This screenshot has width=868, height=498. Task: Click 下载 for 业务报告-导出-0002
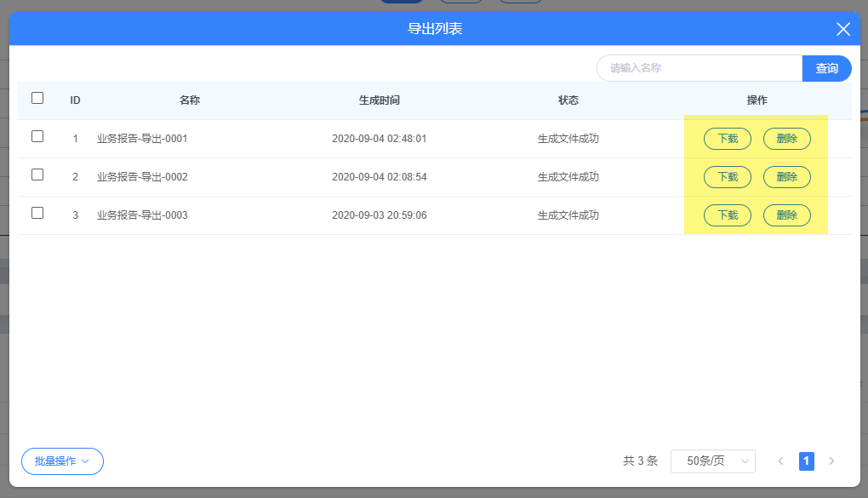click(728, 177)
